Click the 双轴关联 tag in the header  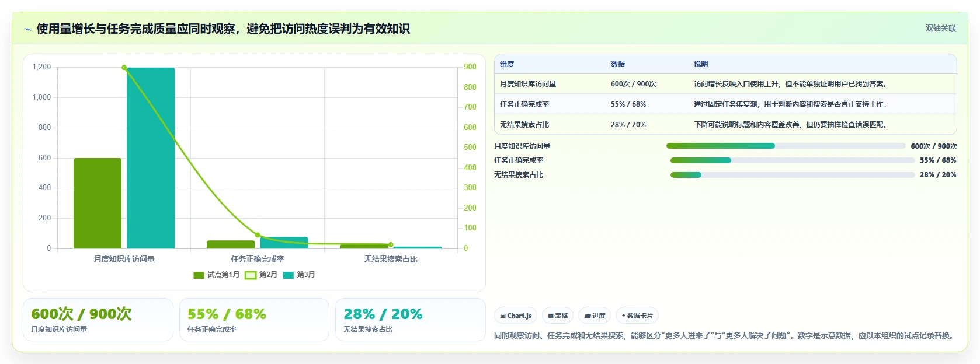(x=940, y=28)
